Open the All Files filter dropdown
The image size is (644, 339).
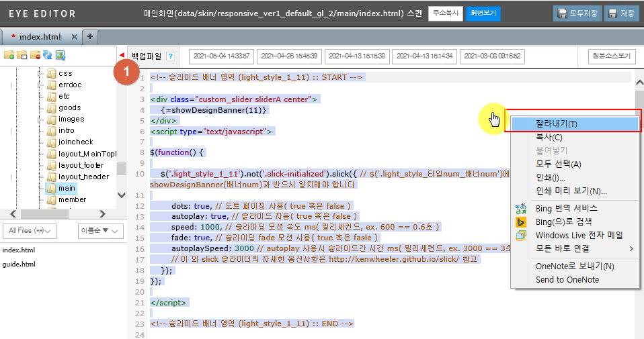click(30, 231)
